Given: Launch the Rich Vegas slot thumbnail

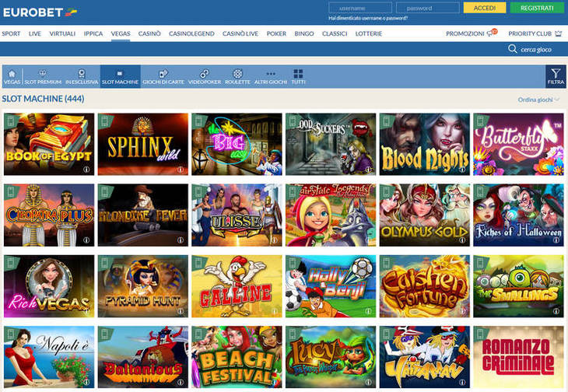Looking at the screenshot, I should pos(49,286).
